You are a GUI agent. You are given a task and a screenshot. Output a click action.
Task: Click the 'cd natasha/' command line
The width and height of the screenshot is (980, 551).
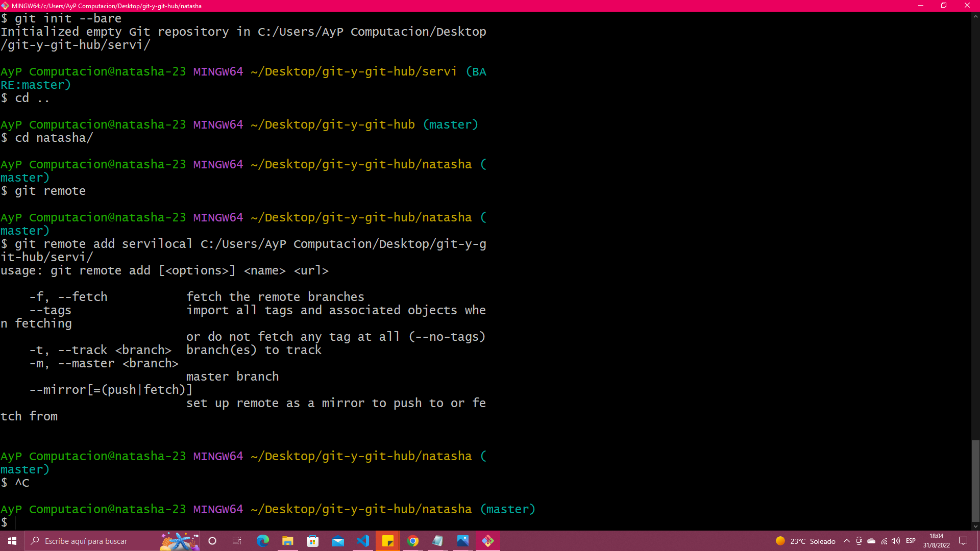point(47,138)
